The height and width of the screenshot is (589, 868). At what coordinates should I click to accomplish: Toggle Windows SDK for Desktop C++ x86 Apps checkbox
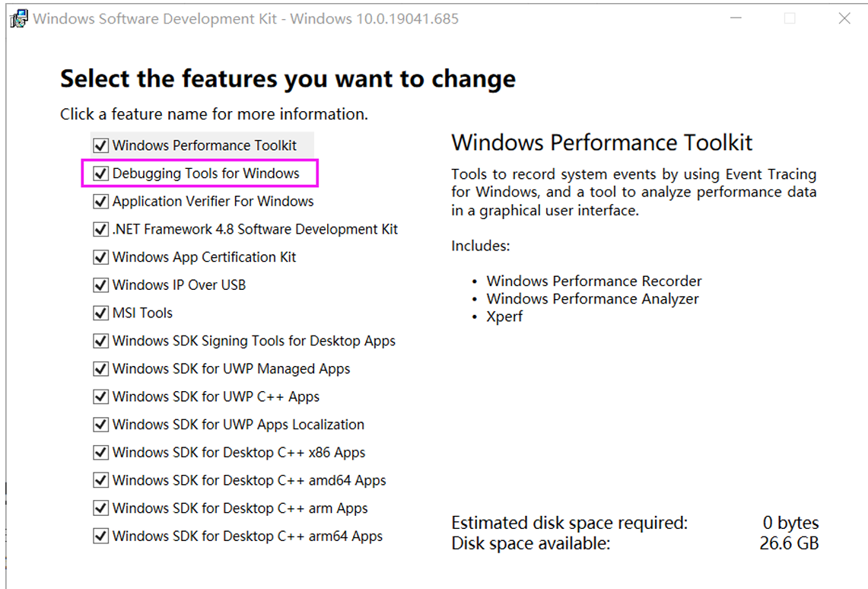tap(100, 453)
